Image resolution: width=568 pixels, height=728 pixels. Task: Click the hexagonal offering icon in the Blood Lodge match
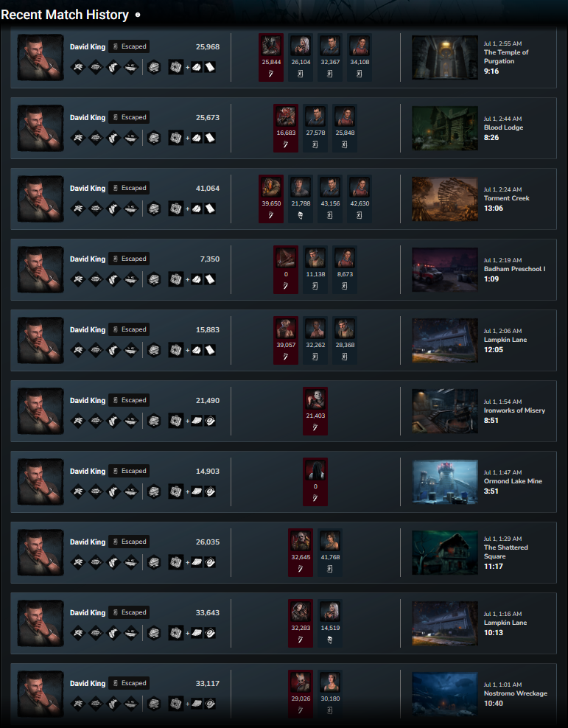pyautogui.click(x=154, y=138)
